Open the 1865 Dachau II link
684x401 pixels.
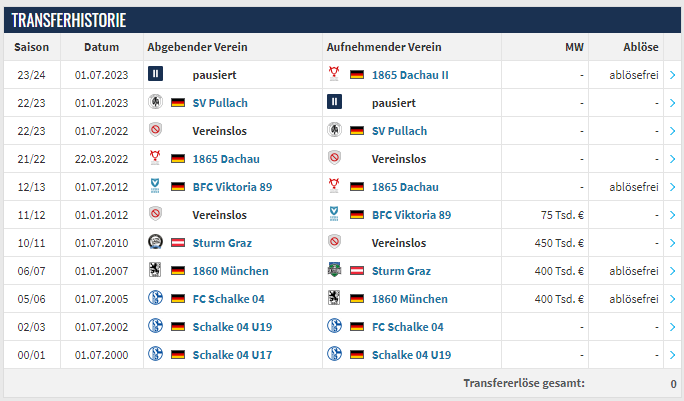coord(412,74)
